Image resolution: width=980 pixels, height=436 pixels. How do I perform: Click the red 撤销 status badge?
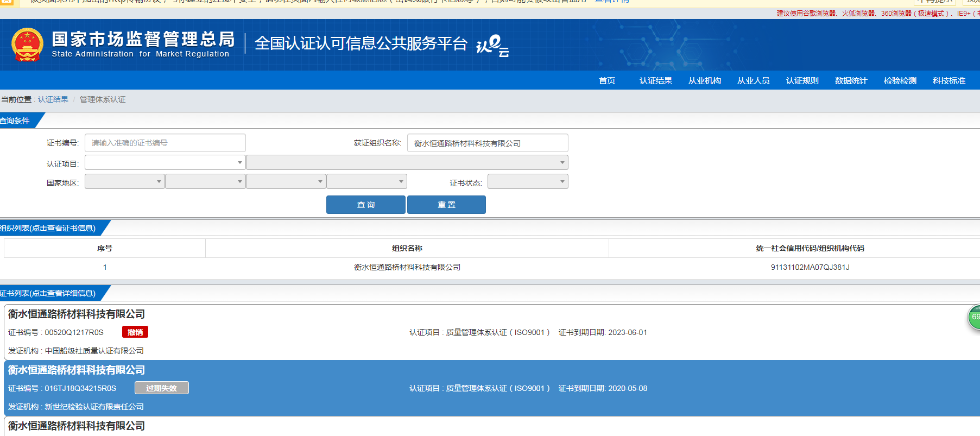(x=135, y=332)
